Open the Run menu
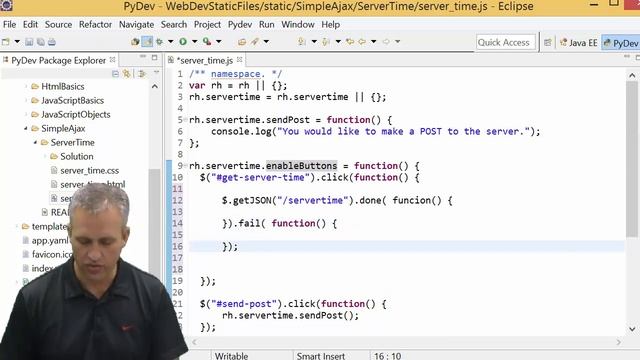This screenshot has height=360, width=640. pyautogui.click(x=267, y=24)
